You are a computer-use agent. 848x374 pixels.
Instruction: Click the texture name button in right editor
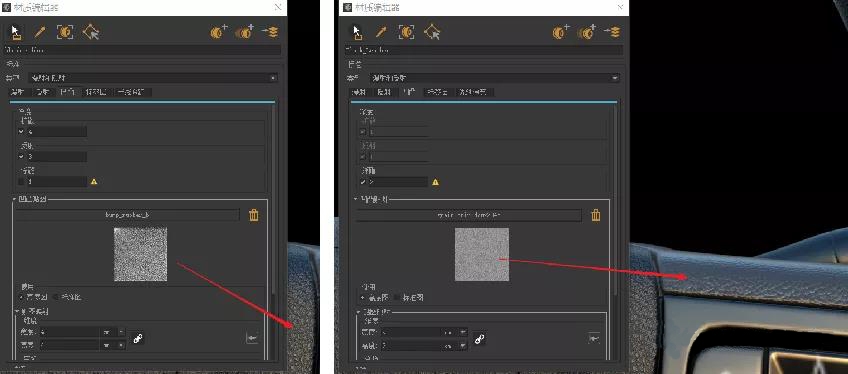pos(469,215)
